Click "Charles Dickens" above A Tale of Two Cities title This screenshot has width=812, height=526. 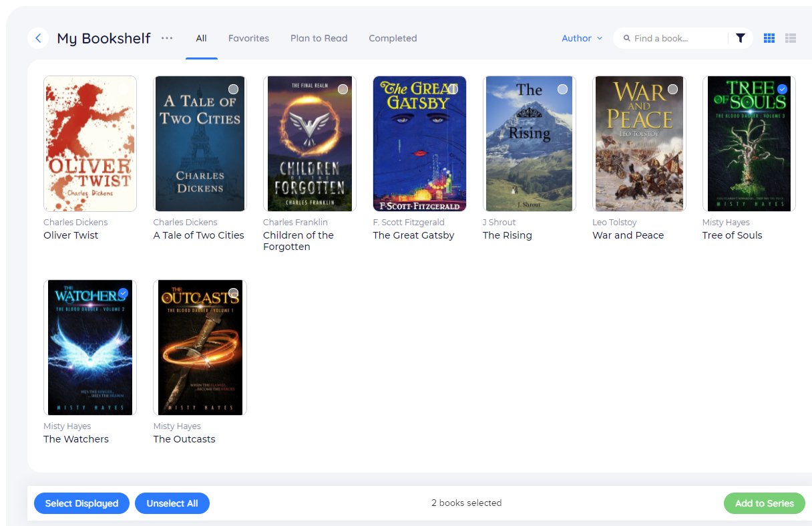click(x=185, y=222)
